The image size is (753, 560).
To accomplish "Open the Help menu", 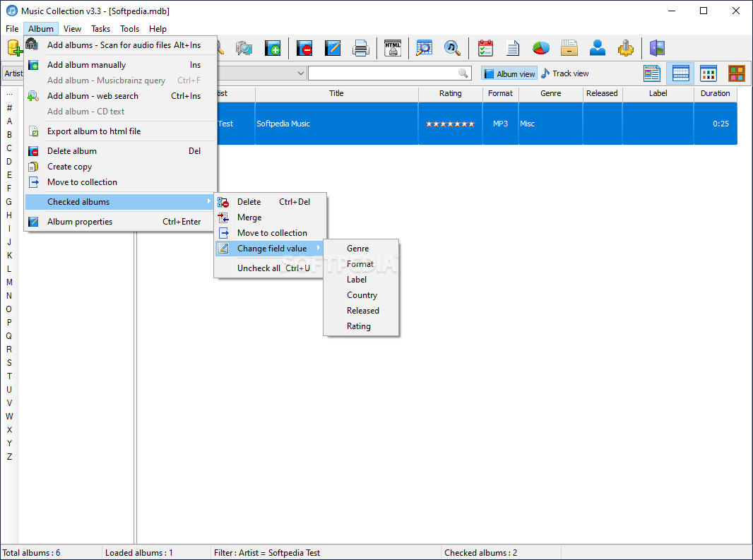I will (x=158, y=29).
